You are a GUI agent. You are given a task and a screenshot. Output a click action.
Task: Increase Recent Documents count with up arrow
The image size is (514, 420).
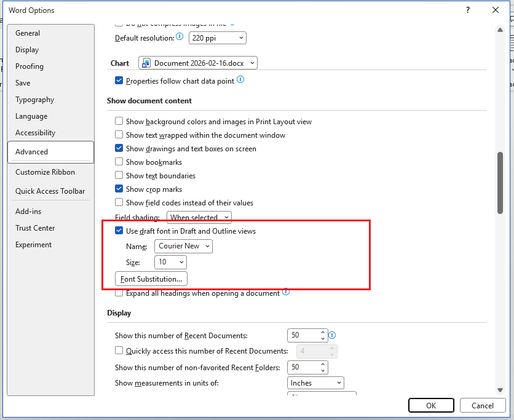[323, 332]
